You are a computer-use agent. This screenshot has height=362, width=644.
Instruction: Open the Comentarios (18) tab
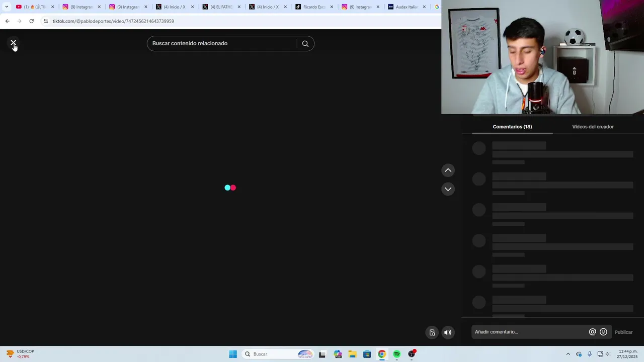click(512, 127)
